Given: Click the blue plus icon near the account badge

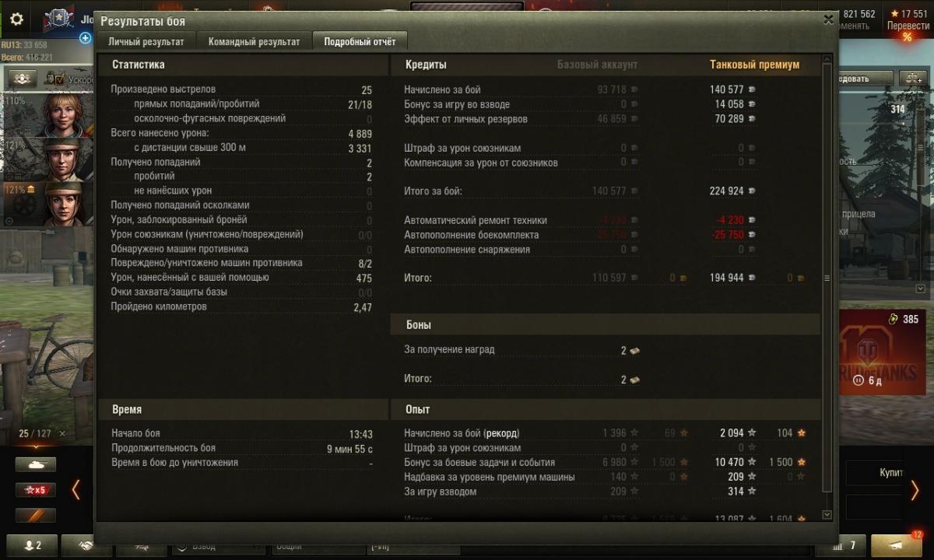Looking at the screenshot, I should pyautogui.click(x=86, y=37).
